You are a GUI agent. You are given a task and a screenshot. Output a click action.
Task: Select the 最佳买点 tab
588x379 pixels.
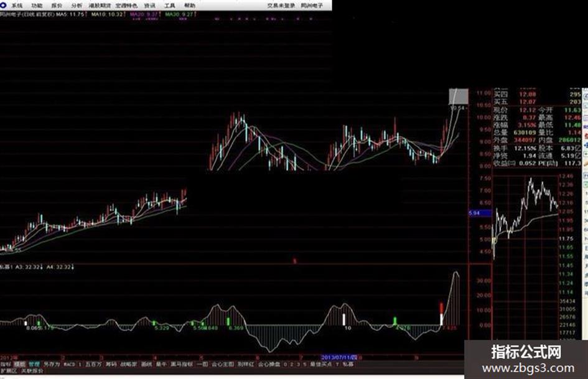tap(321, 364)
